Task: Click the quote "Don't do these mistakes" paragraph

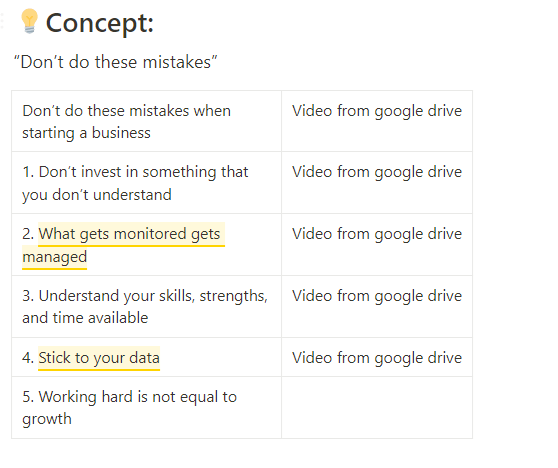Action: click(x=115, y=62)
